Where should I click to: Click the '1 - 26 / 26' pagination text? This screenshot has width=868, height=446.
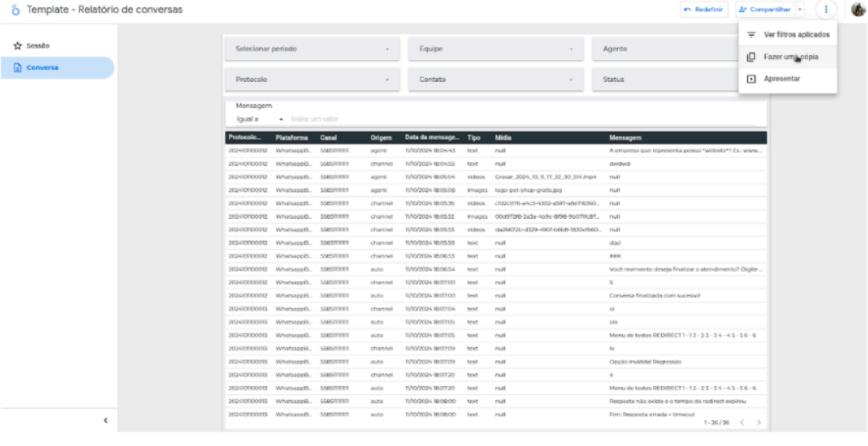tap(716, 422)
